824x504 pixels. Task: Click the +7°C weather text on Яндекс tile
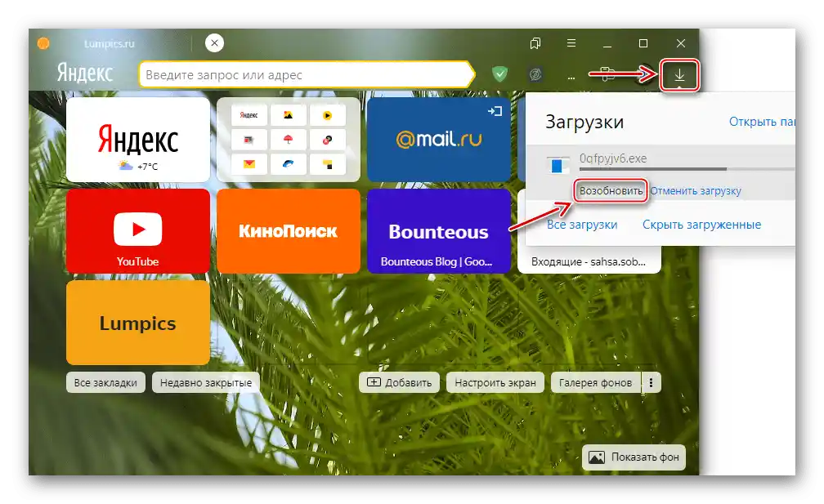(148, 167)
